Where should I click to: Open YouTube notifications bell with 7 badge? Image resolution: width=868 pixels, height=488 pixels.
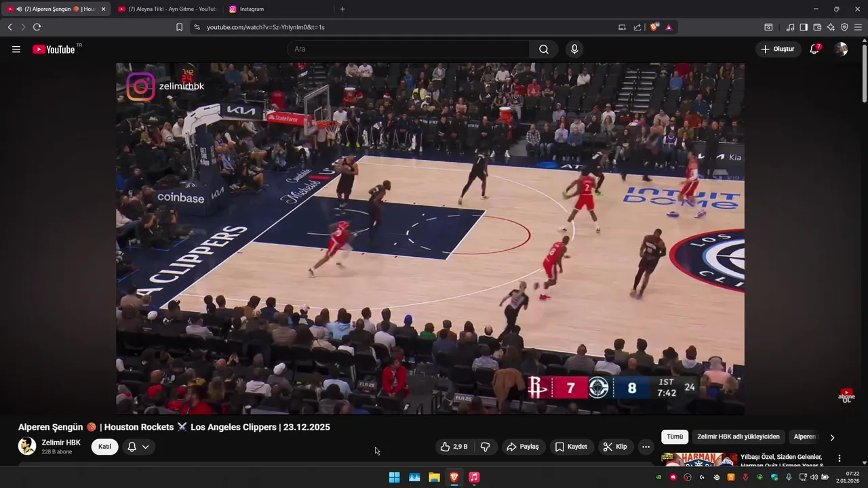click(x=814, y=49)
